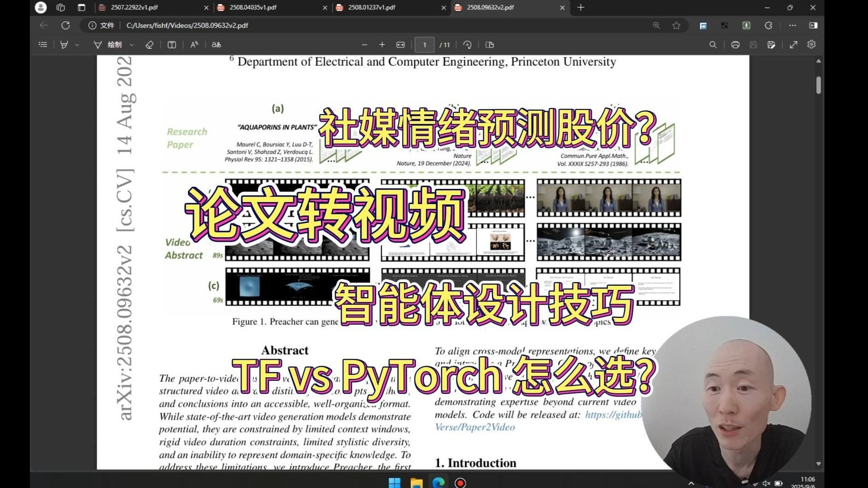Open the Extensions puzzle menu
The width and height of the screenshot is (868, 488).
coord(768,26)
